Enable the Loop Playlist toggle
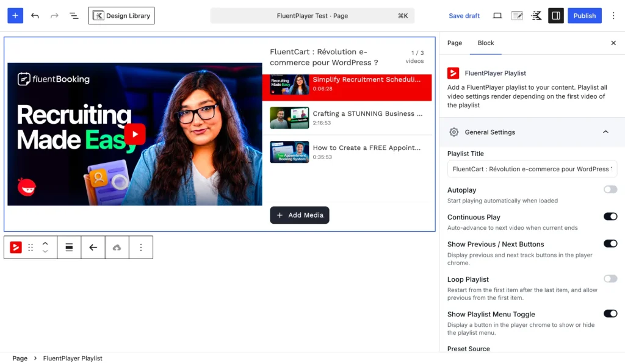Image resolution: width=625 pixels, height=364 pixels. [610, 279]
